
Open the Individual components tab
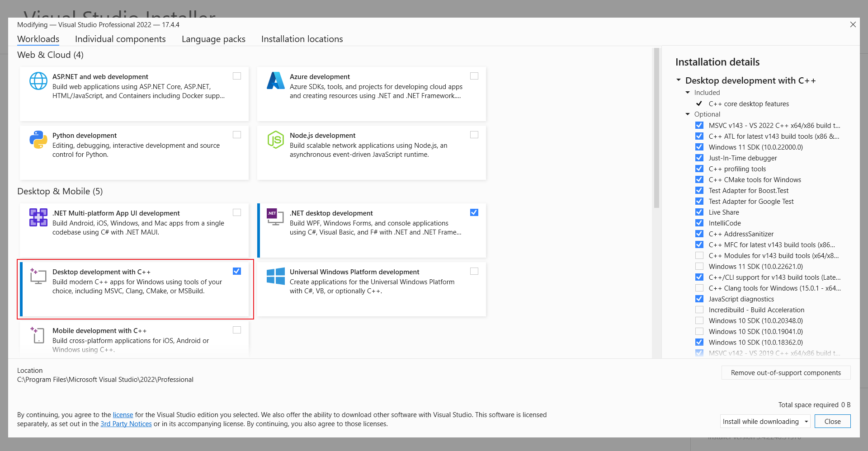(x=120, y=39)
